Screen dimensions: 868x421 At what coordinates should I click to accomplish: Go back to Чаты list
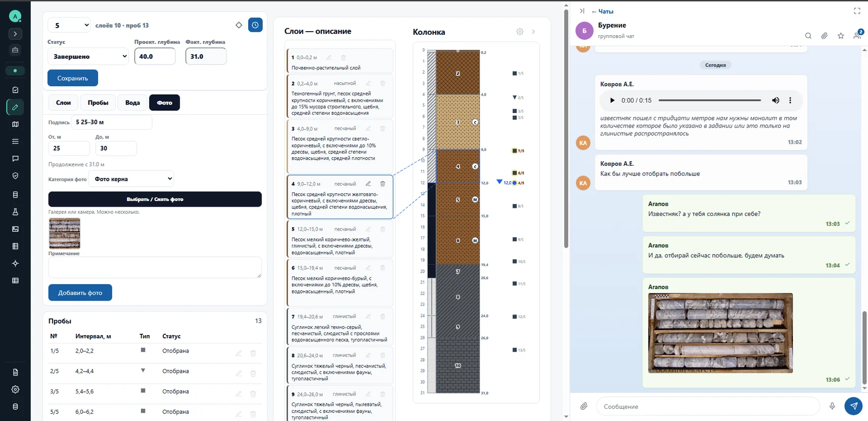[602, 11]
